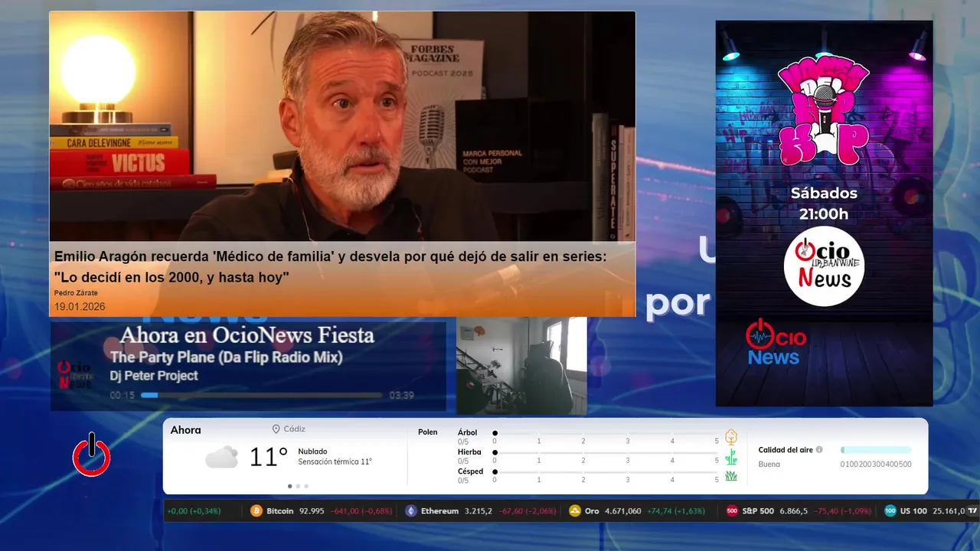The image size is (980, 551).
Task: Click the Árbol pollen level slider
Action: [x=606, y=433]
